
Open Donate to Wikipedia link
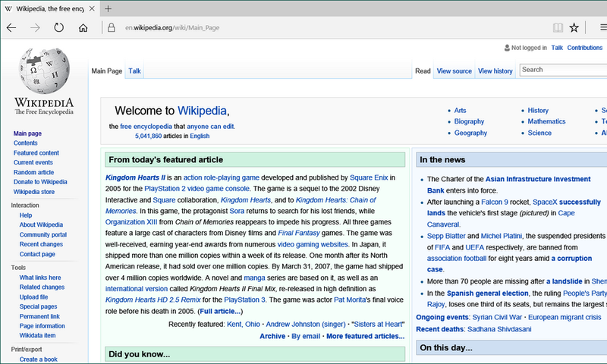point(40,182)
